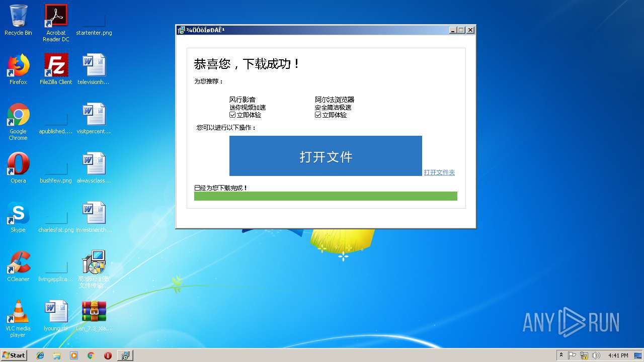Uncheck 立即体验 under 阿尔法浏览器
Image resolution: width=644 pixels, height=362 pixels.
point(318,115)
